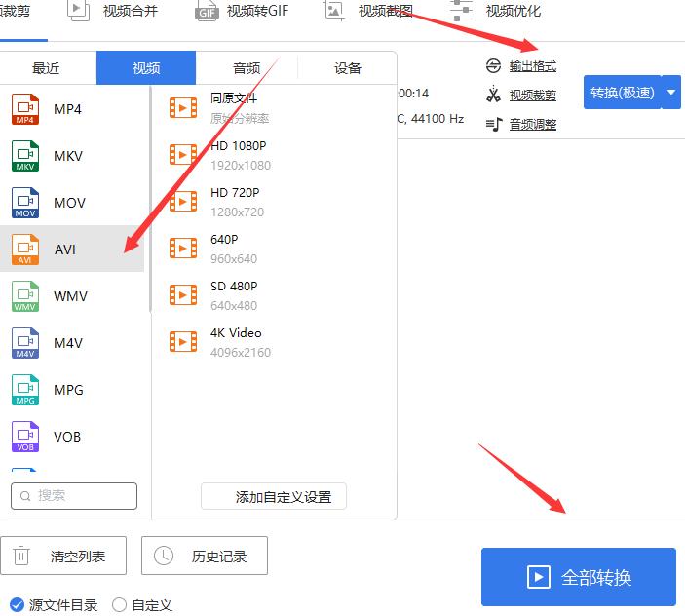Click the 搜索 search field
The height and width of the screenshot is (616, 685).
click(74, 496)
